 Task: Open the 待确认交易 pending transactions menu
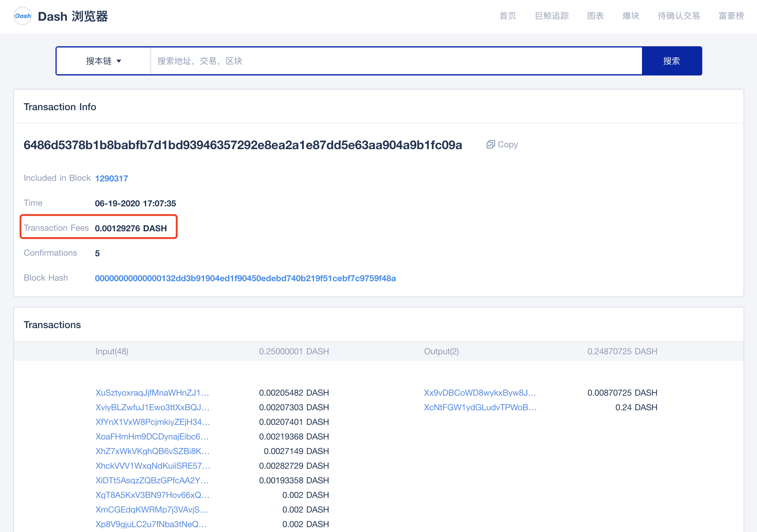click(678, 16)
